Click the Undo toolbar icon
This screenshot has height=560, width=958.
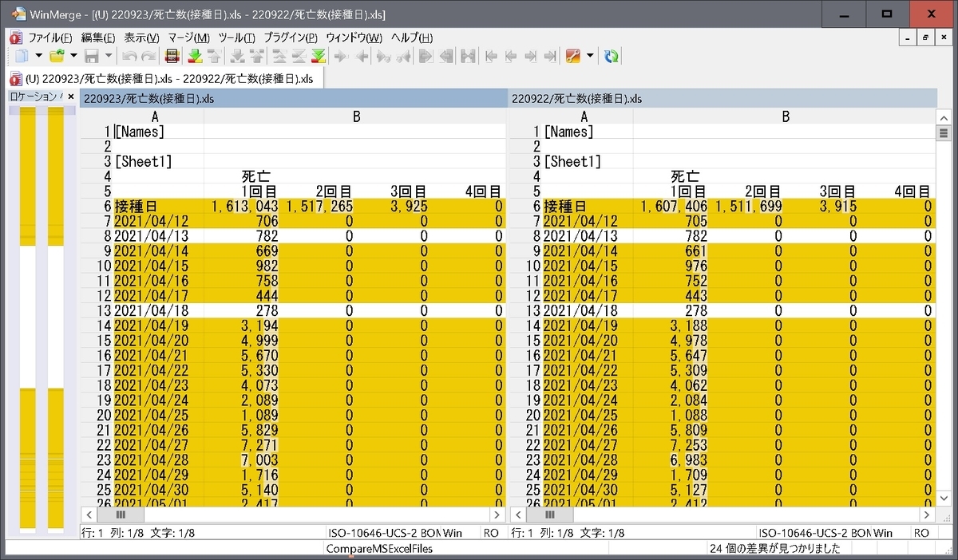tap(129, 56)
